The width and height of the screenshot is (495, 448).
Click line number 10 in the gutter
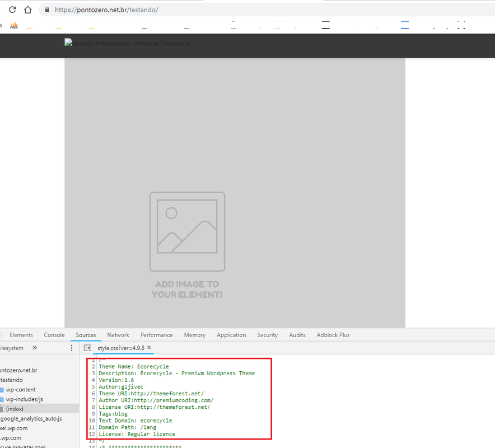(91, 421)
